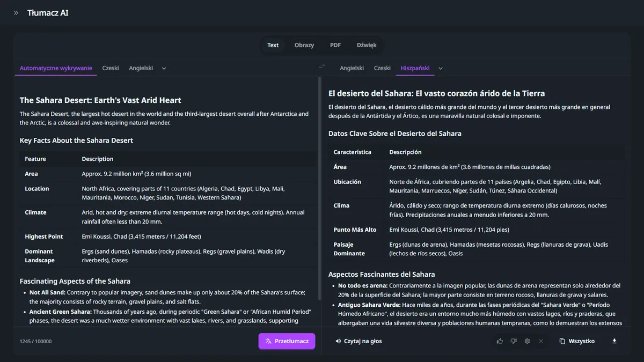Select Automatyczne wykrywanie source language

56,68
